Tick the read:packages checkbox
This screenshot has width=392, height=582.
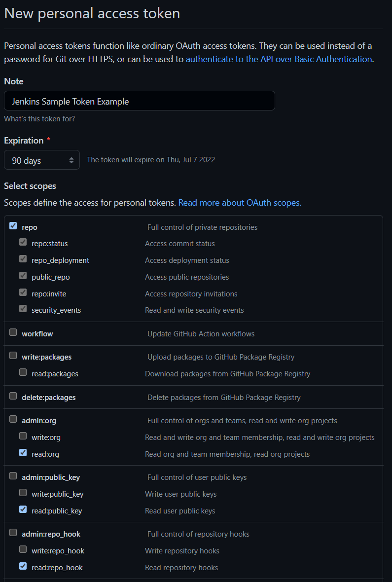(23, 372)
